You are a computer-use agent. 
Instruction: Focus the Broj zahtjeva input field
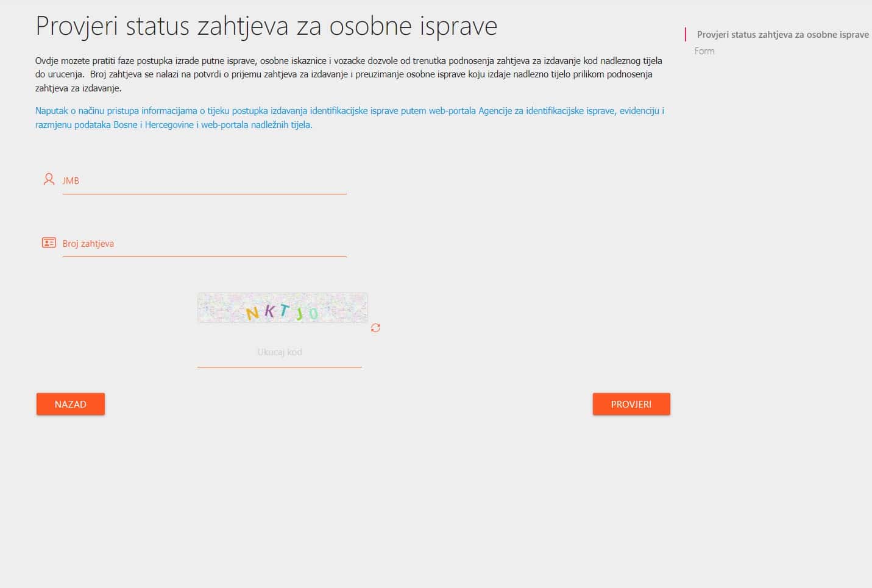click(204, 244)
